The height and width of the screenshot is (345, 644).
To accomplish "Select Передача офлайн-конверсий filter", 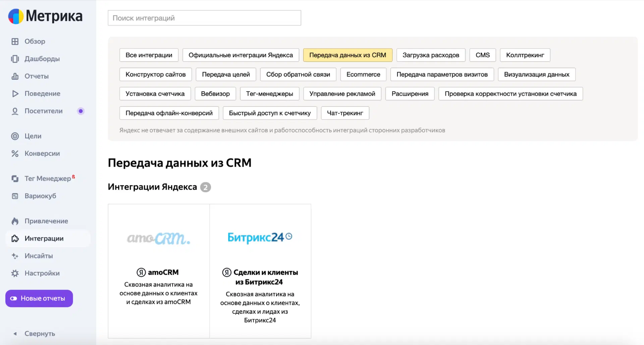I will 169,113.
